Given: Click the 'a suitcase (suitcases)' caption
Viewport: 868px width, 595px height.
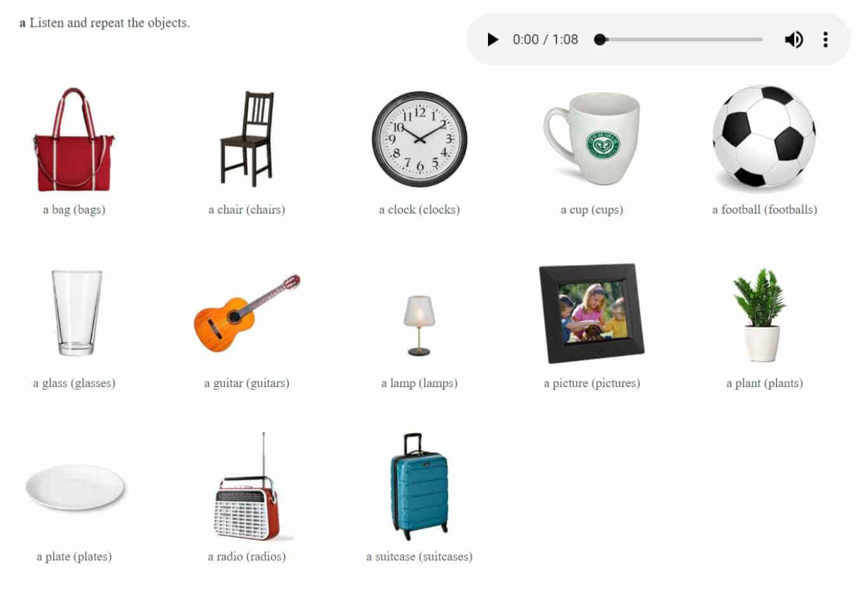Looking at the screenshot, I should pos(419,556).
